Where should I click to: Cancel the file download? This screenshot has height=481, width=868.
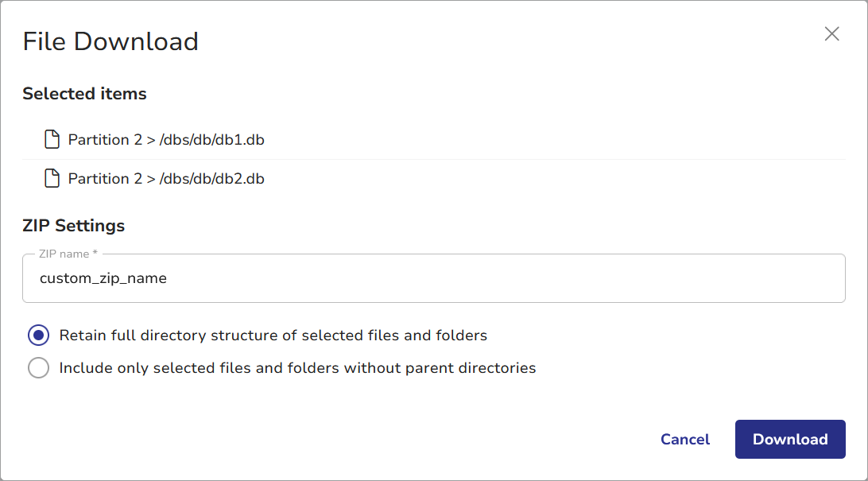[x=685, y=440]
